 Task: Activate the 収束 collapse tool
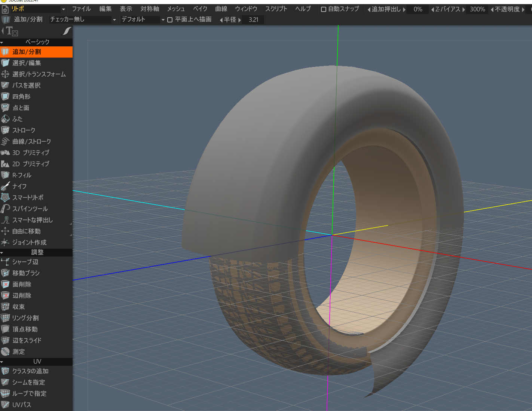click(x=36, y=307)
